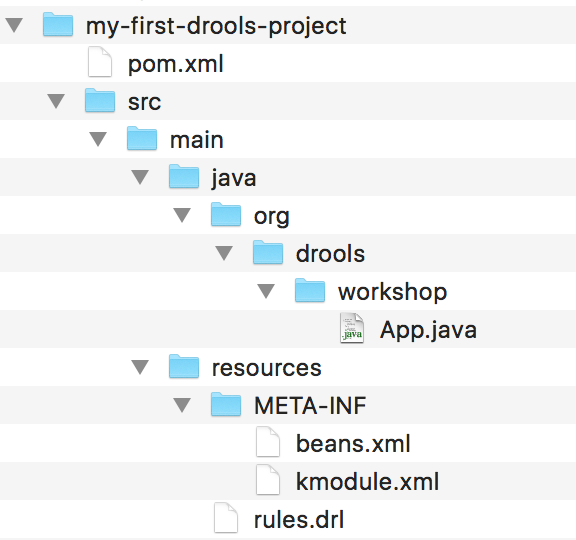
Task: Collapse the META-INF folder triangle
Action: [182, 405]
